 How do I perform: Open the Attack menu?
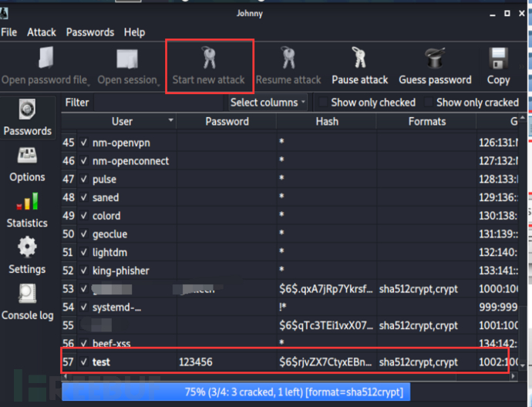[x=42, y=32]
